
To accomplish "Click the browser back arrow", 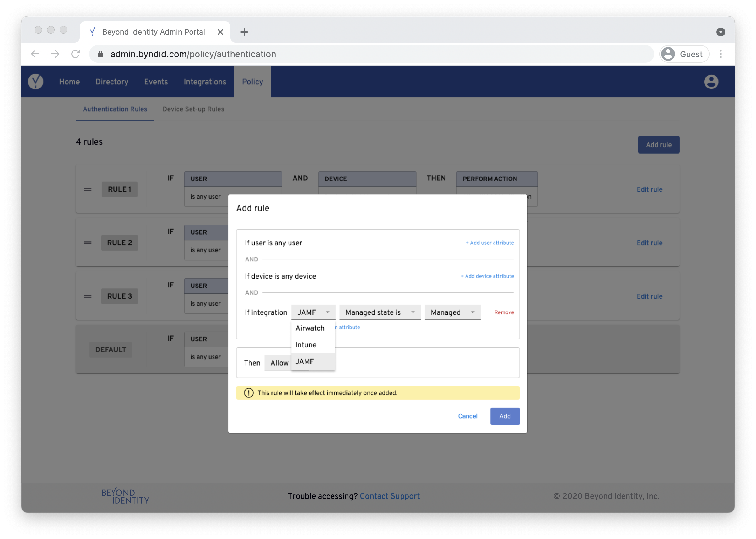I will [x=35, y=54].
